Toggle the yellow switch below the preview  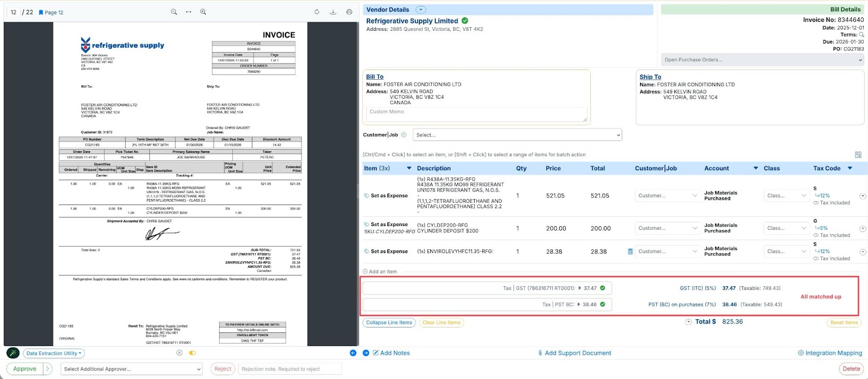tap(193, 353)
